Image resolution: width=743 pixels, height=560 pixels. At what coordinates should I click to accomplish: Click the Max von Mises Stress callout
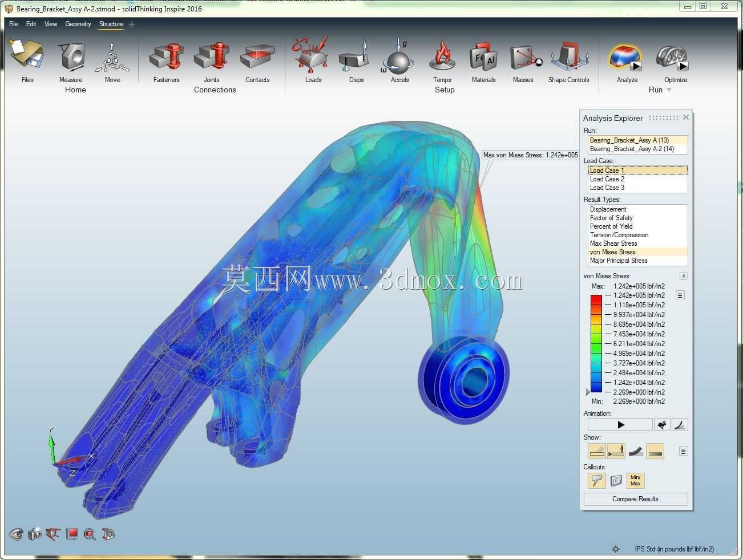(531, 155)
